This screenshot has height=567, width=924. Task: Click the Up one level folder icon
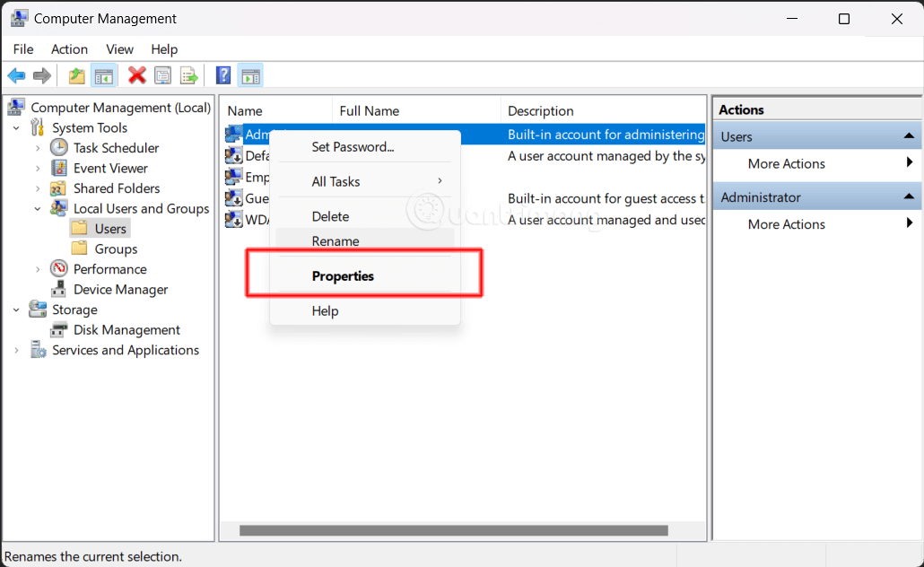coord(76,75)
